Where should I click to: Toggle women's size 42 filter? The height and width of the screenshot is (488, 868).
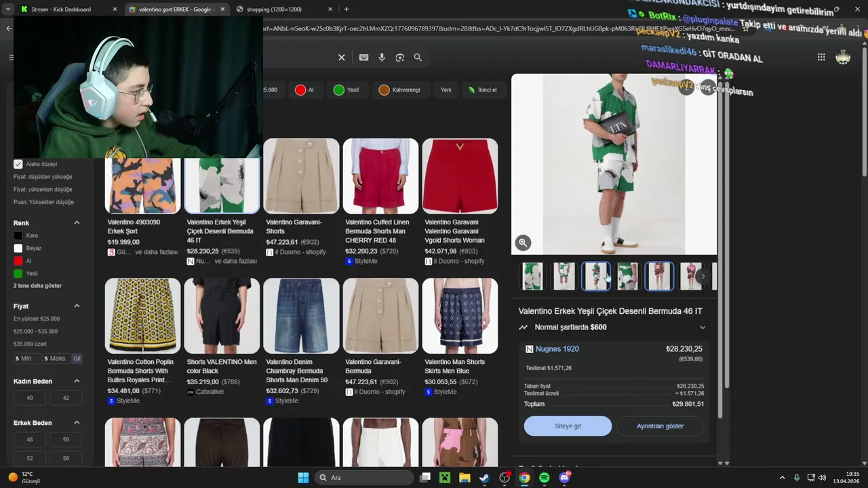point(66,398)
